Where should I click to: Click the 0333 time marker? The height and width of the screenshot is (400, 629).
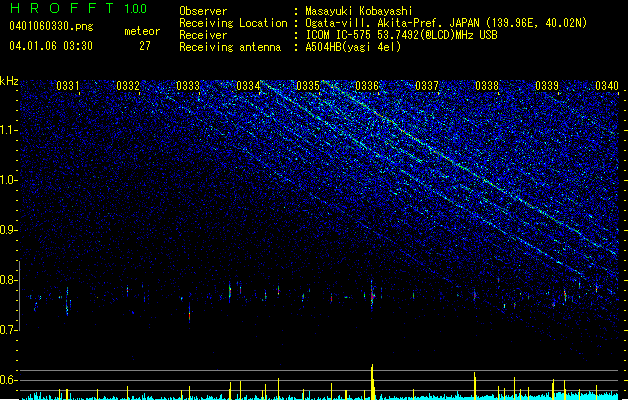pyautogui.click(x=188, y=86)
